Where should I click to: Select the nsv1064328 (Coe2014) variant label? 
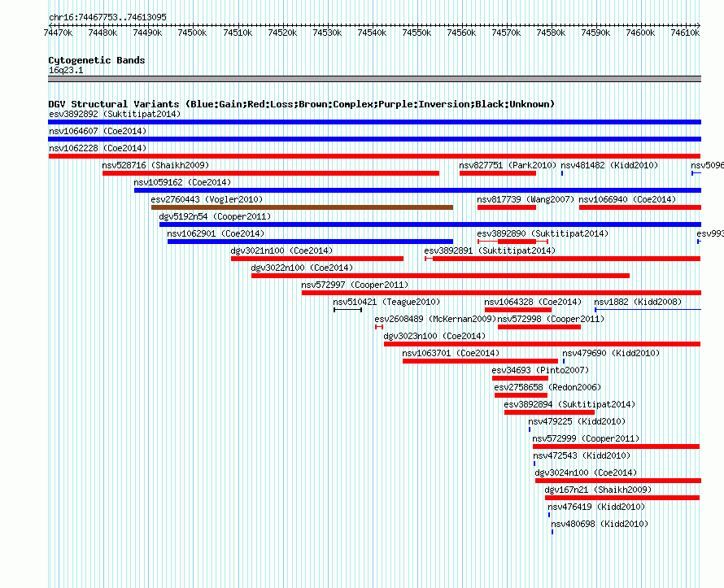[533, 302]
